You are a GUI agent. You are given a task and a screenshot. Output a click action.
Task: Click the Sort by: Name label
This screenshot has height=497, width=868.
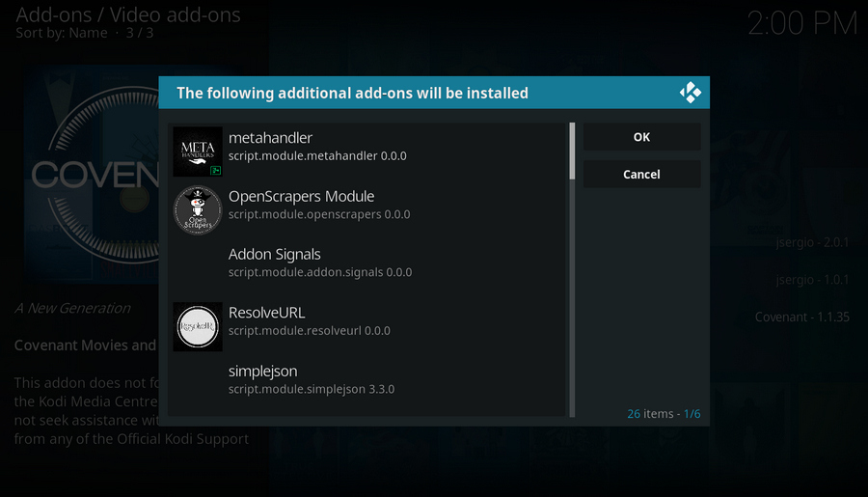[x=62, y=33]
